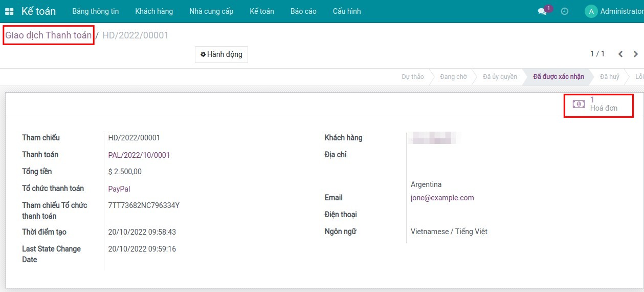Click the Kế toán app title

point(39,11)
